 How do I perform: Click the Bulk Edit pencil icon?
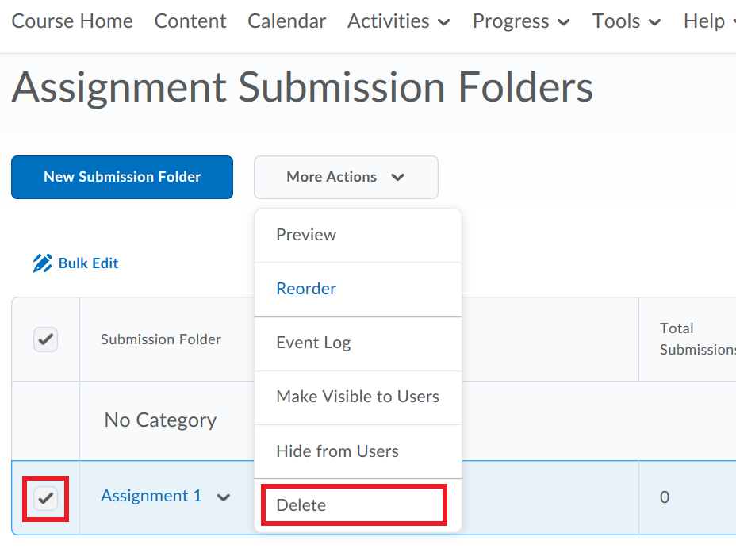(x=43, y=263)
